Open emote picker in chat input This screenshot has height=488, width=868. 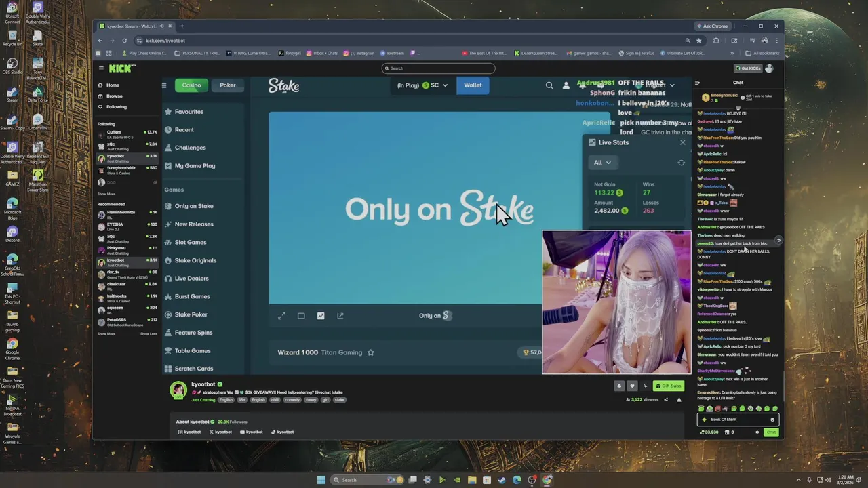coord(772,420)
